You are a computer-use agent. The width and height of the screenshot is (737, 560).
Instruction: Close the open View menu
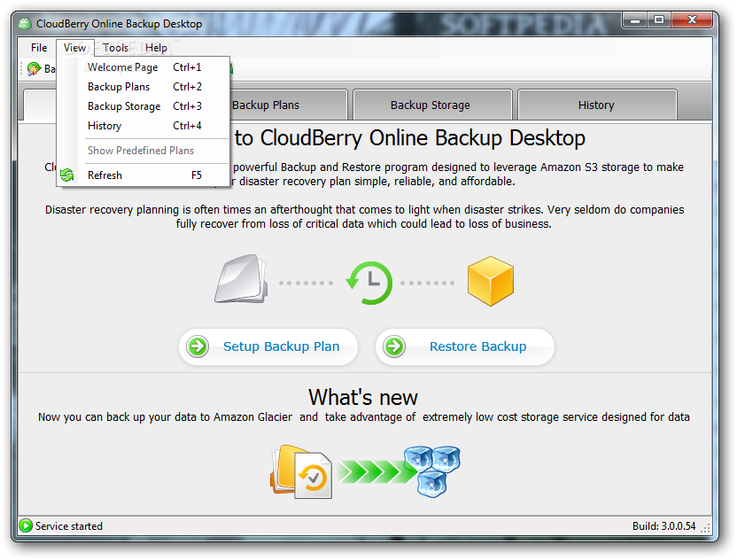pos(74,48)
